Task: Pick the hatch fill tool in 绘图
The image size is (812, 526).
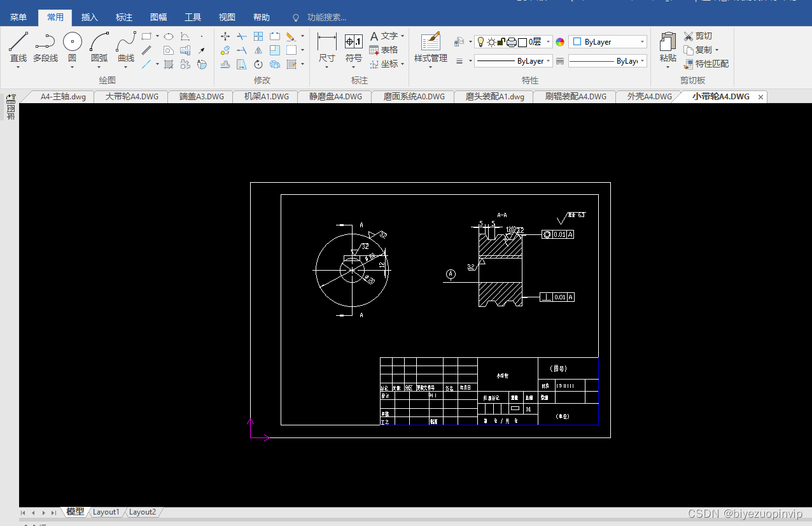Action: (x=169, y=64)
